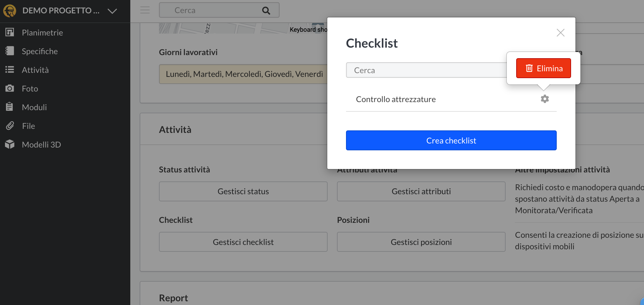Click Gestisci status
Image resolution: width=644 pixels, height=305 pixels.
point(243,191)
